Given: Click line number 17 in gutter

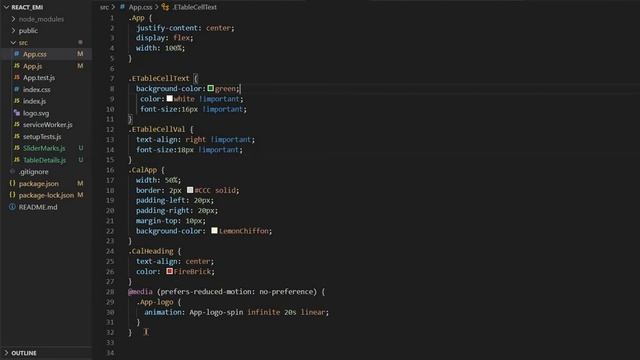Looking at the screenshot, I should pyautogui.click(x=110, y=180).
